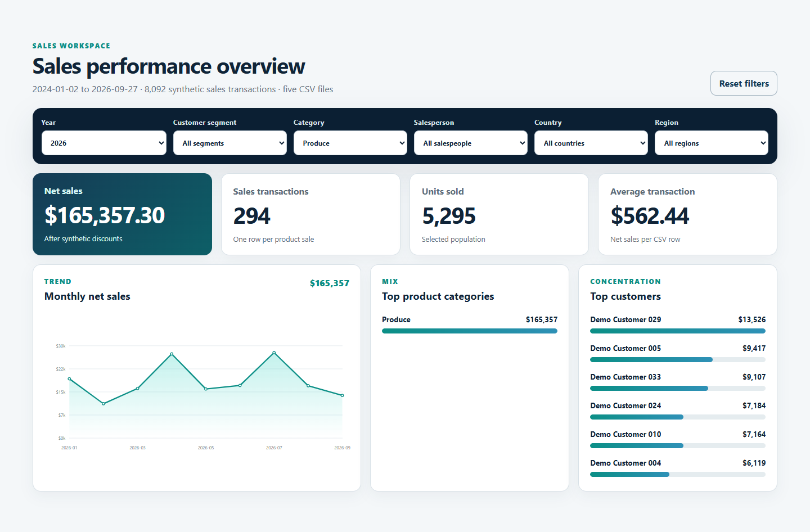Image resolution: width=810 pixels, height=532 pixels.
Task: Click the $9,417 customer amount
Action: (x=754, y=348)
